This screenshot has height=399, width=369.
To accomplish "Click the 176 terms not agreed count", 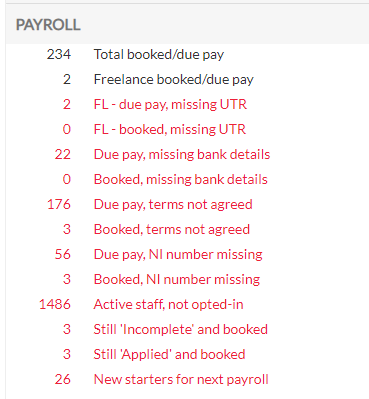I will coord(59,204).
